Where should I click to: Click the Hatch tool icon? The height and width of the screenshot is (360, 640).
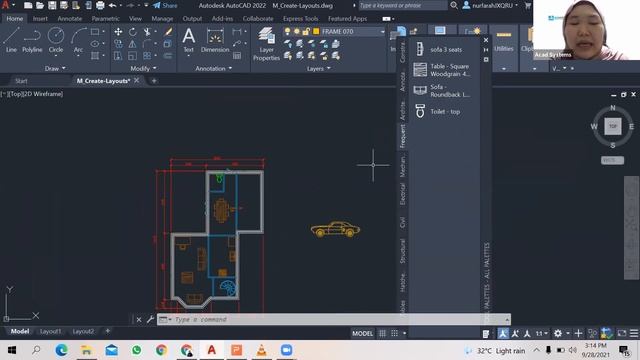95,56
